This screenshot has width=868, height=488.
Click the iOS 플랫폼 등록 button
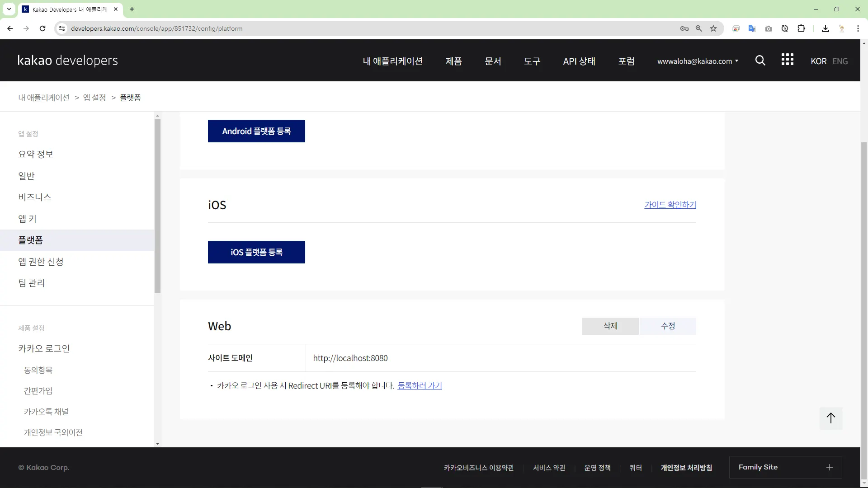pos(256,252)
